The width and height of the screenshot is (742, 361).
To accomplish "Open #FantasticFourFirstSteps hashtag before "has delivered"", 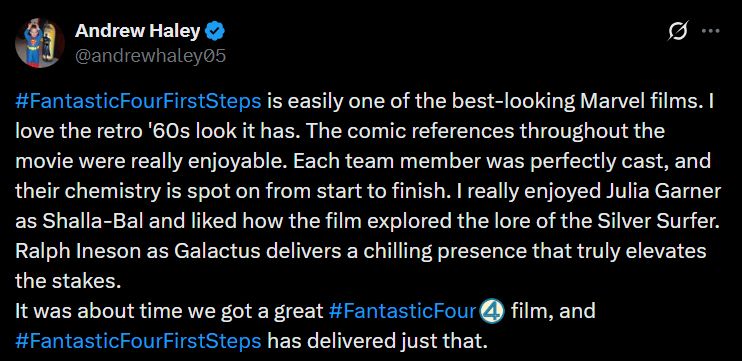I will coord(138,342).
